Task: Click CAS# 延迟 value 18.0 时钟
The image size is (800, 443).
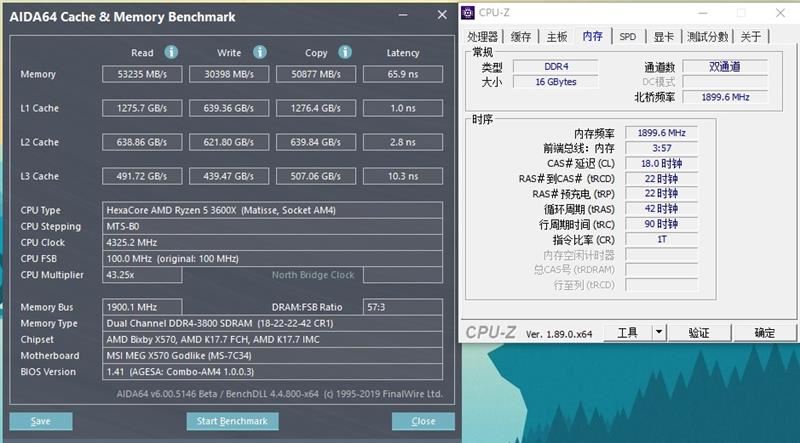Action: (x=661, y=163)
